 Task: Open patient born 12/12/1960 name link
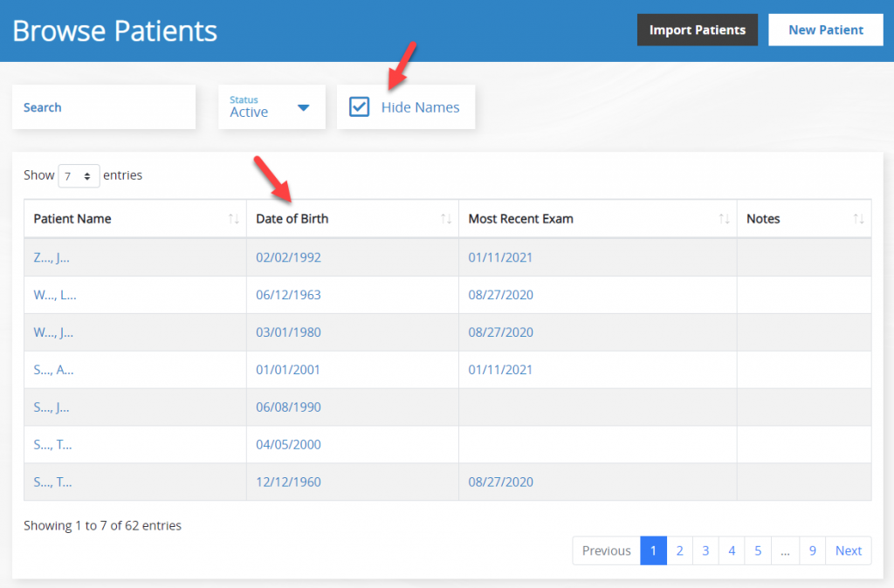[52, 482]
